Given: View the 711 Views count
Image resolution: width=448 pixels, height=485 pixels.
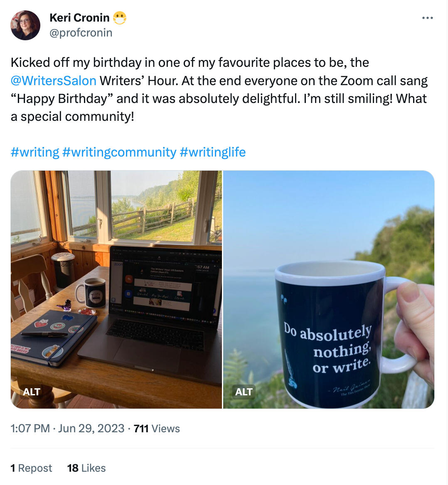Looking at the screenshot, I should 157,429.
